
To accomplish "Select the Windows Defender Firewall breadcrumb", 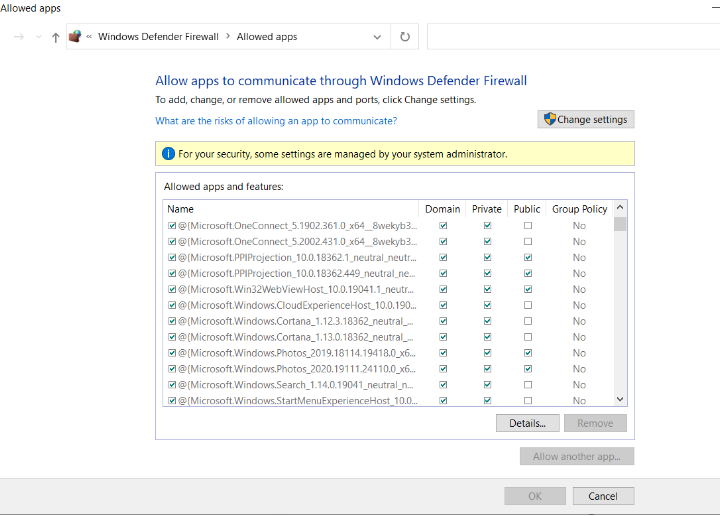I will click(x=158, y=37).
